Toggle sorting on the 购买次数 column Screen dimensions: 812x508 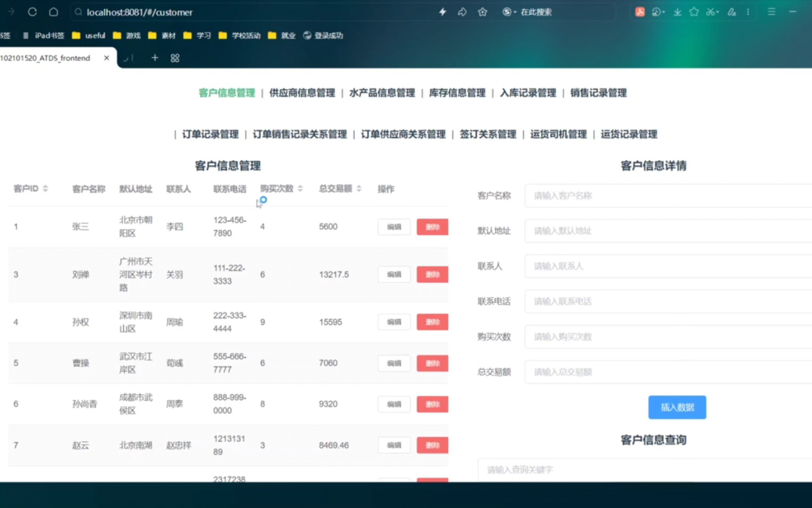[300, 189]
